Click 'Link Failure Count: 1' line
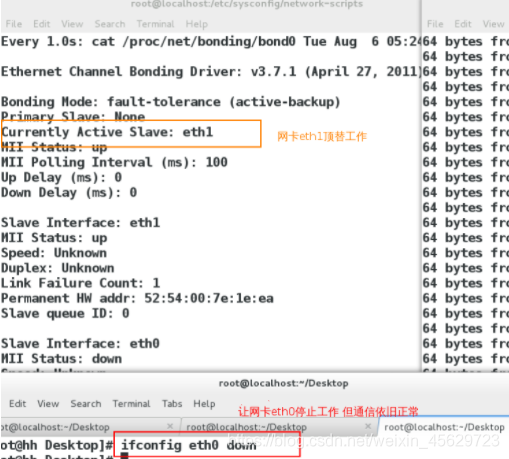This screenshot has width=509, height=459. 80,283
